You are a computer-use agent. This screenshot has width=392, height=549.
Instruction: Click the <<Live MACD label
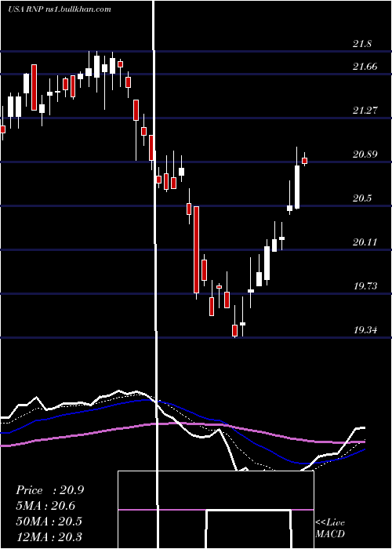[x=330, y=528]
